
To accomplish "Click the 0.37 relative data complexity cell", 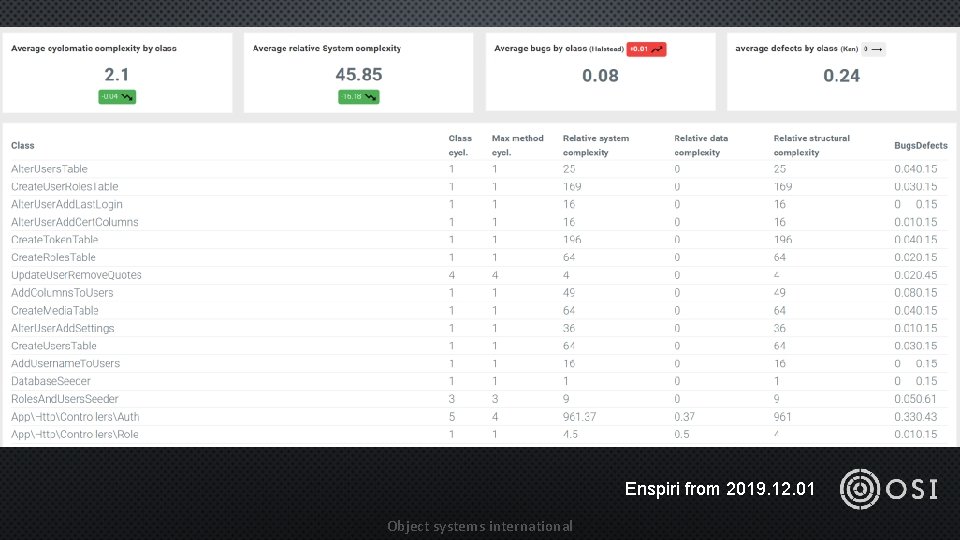I will pyautogui.click(x=684, y=417).
